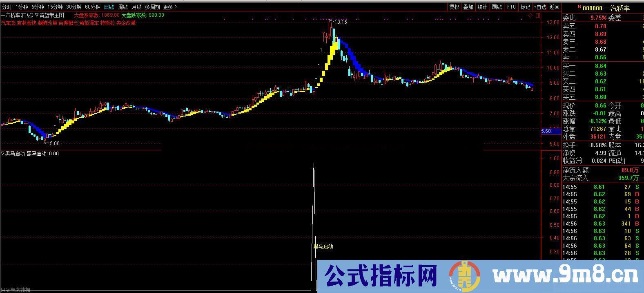Click the 卖二 price 8.67
Image resolution: width=644 pixels, height=293 pixels.
pos(600,49)
